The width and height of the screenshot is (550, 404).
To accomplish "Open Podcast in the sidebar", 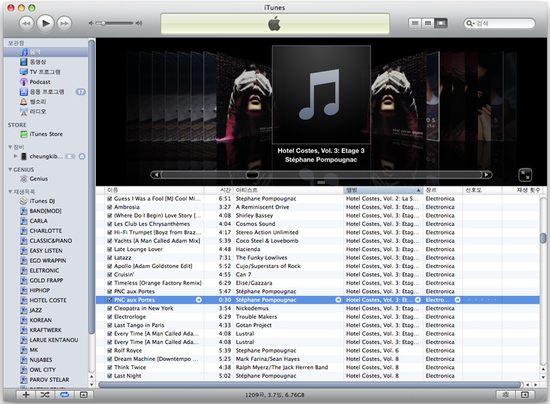I will tap(46, 82).
